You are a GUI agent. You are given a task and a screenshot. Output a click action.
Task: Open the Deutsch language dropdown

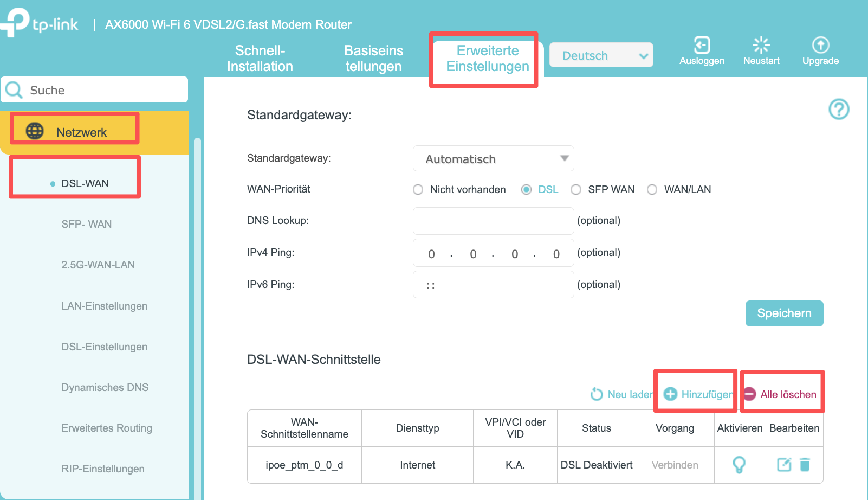[x=601, y=55]
